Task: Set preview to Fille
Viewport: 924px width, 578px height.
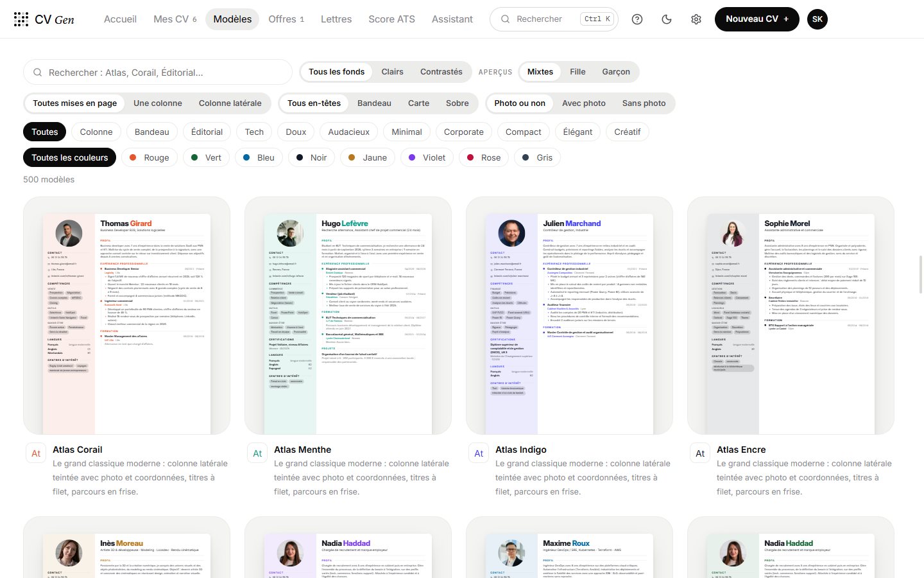Action: [x=577, y=72]
